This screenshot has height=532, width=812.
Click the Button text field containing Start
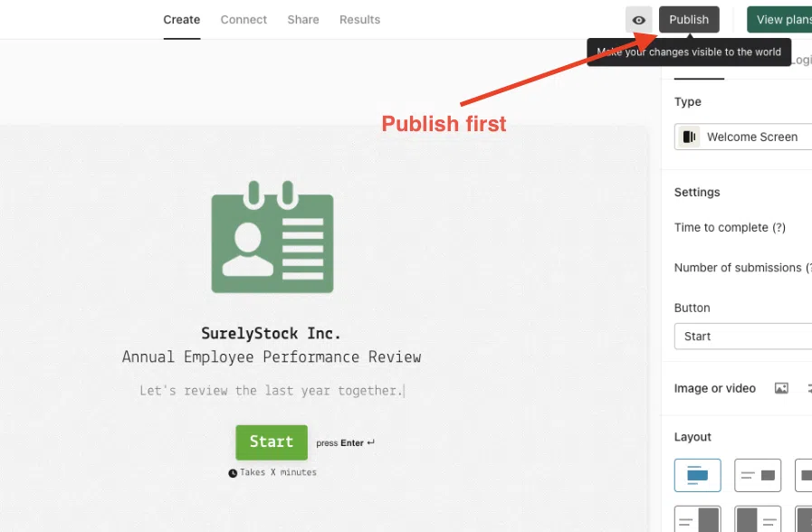click(x=742, y=337)
